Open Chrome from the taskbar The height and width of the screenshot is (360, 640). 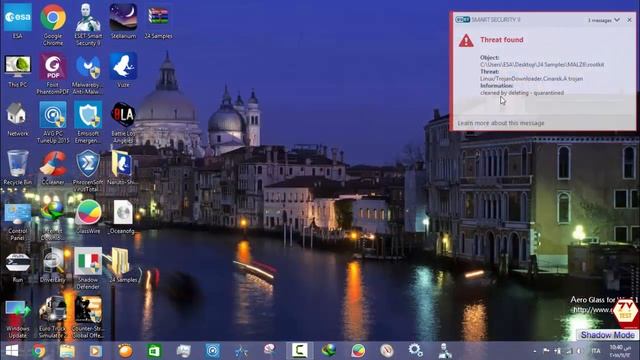[x=39, y=351]
